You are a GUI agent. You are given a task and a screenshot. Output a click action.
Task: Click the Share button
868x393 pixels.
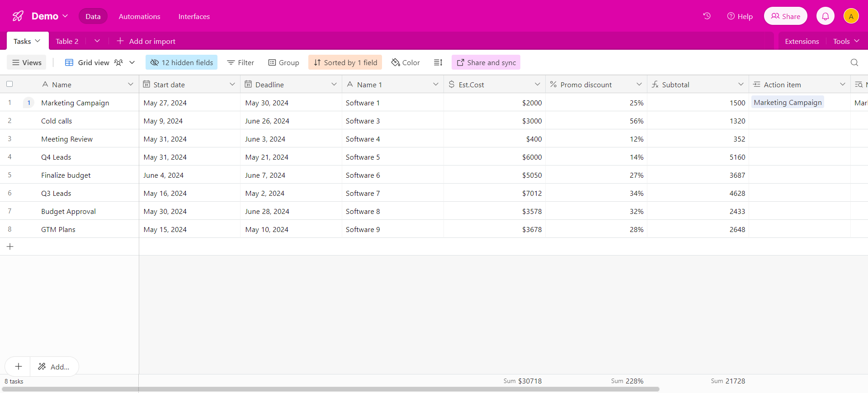coord(786,16)
